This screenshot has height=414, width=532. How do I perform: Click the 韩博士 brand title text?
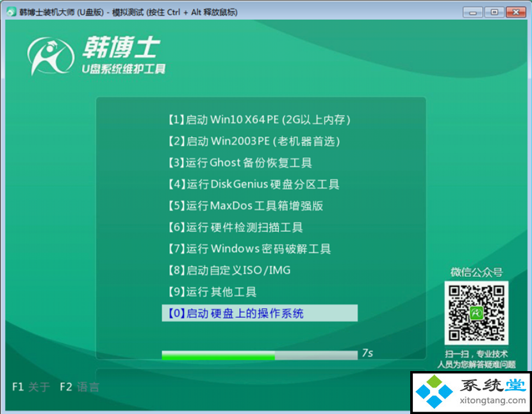click(x=121, y=47)
